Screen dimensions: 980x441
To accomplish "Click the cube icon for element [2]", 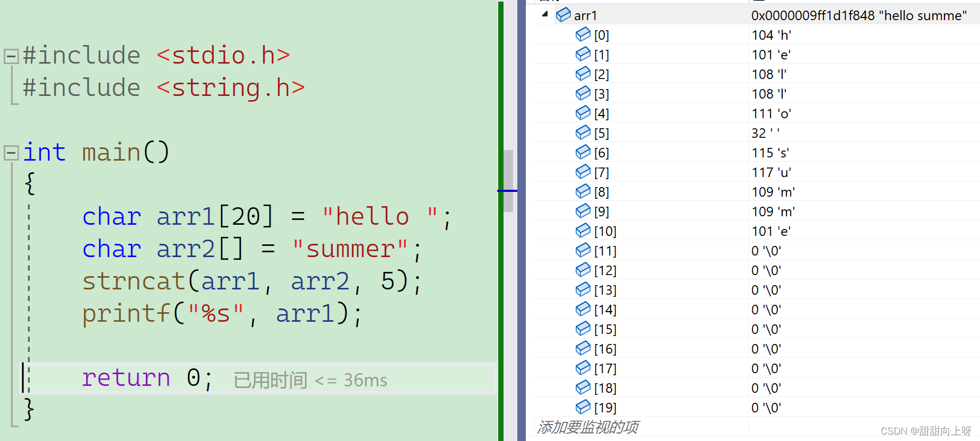I will (x=583, y=74).
